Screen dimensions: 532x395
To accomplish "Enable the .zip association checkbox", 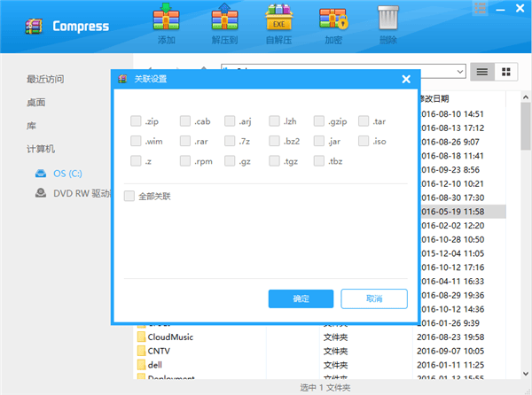I will (x=136, y=121).
